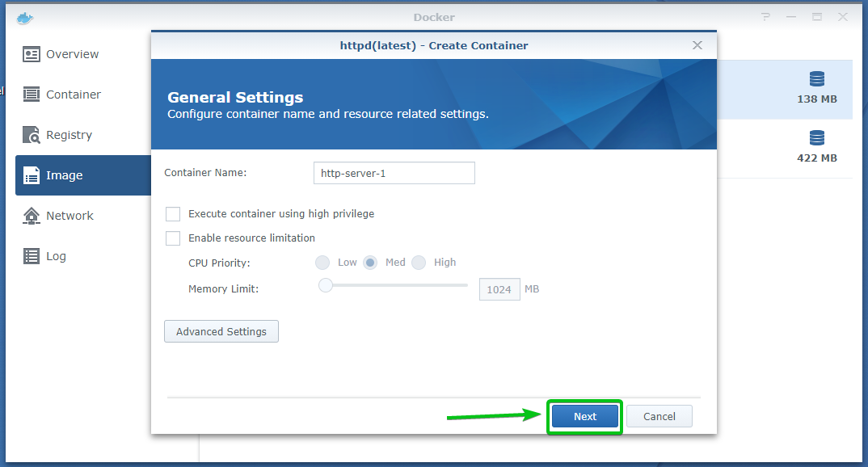
Task: Click the Container Name input field
Action: [x=394, y=173]
